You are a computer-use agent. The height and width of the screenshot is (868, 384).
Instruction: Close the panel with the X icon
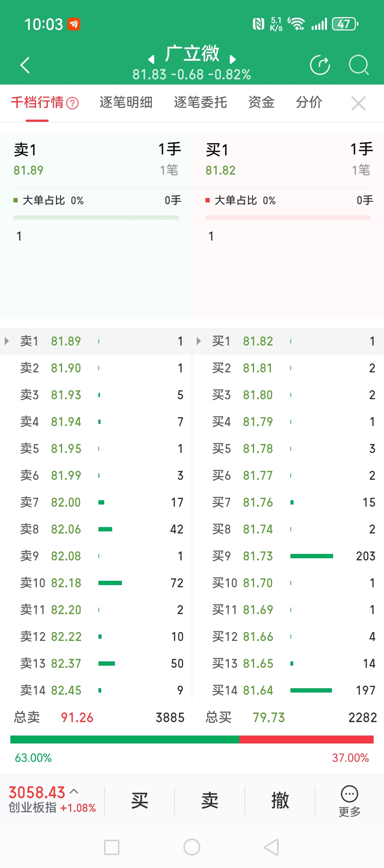tap(358, 103)
